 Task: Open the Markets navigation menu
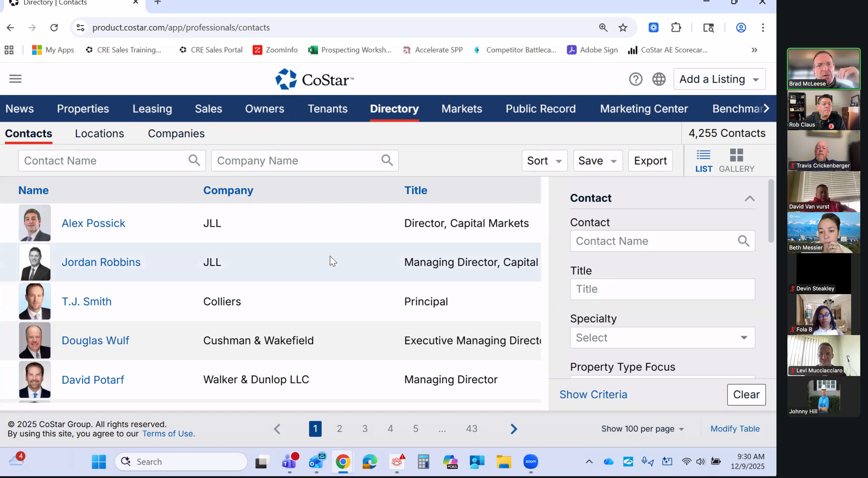click(x=462, y=109)
